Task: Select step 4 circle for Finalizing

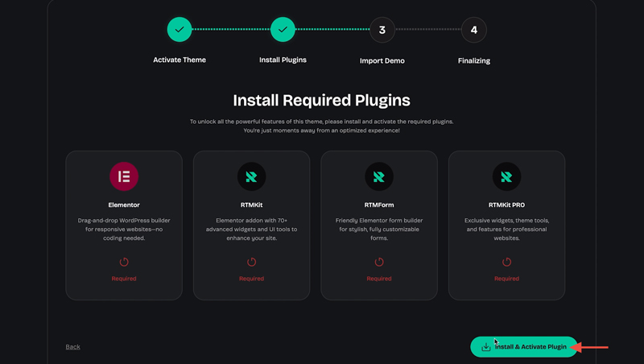Action: pos(474,30)
